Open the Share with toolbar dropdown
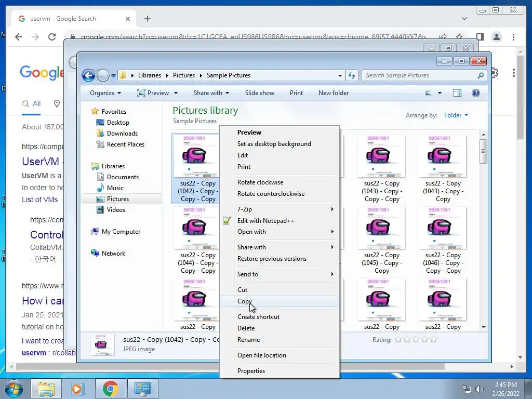This screenshot has height=399, width=532. [211, 93]
